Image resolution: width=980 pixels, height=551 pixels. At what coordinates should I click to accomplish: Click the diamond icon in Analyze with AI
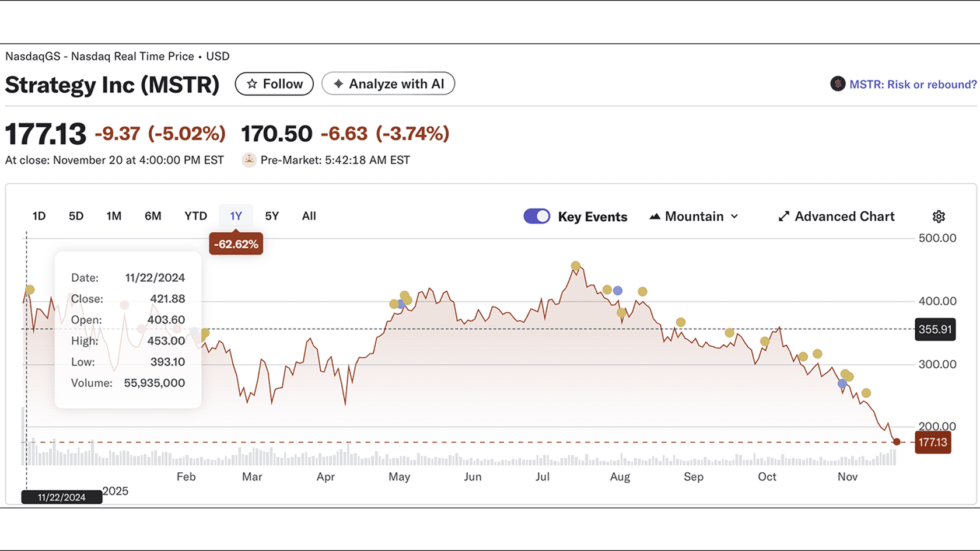pyautogui.click(x=338, y=83)
